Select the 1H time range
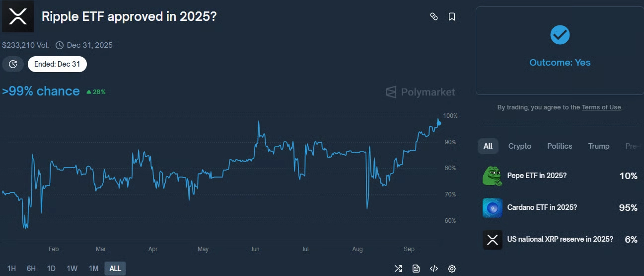Screen dimensions: 644x276 pyautogui.click(x=11, y=269)
